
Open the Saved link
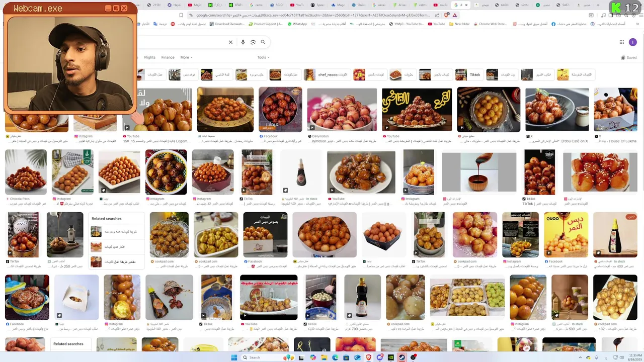(629, 57)
